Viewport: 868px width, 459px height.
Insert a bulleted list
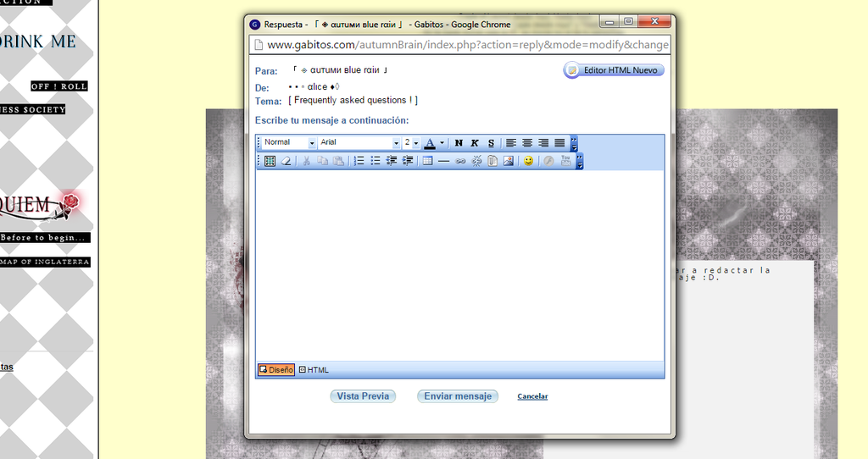pos(375,161)
